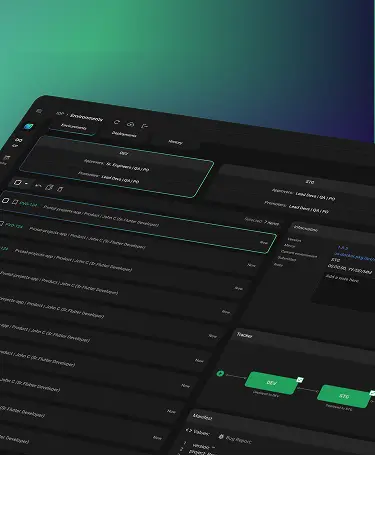Click the Bug Report button in Manifest

[235, 439]
